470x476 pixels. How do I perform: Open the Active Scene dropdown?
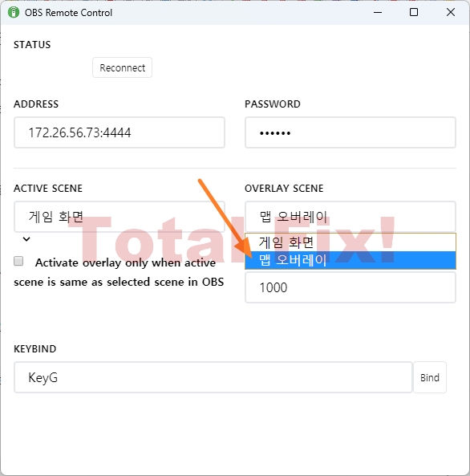(x=120, y=217)
